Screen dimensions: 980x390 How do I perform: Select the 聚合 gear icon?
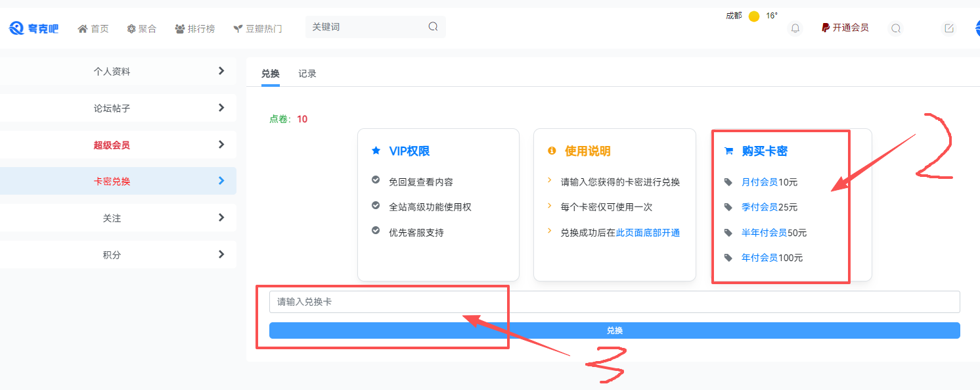click(131, 28)
